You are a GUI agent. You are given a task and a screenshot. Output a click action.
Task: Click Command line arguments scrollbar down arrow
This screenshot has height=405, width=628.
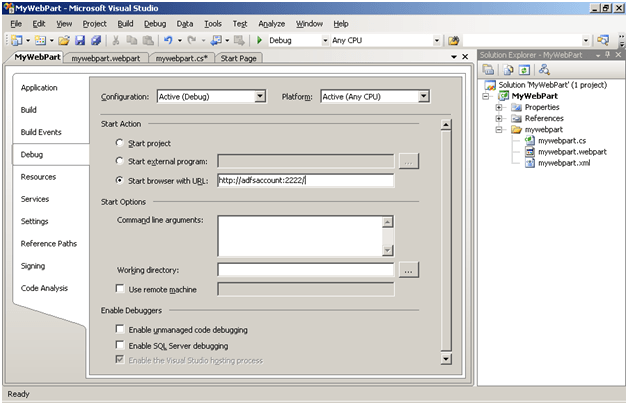coord(388,251)
